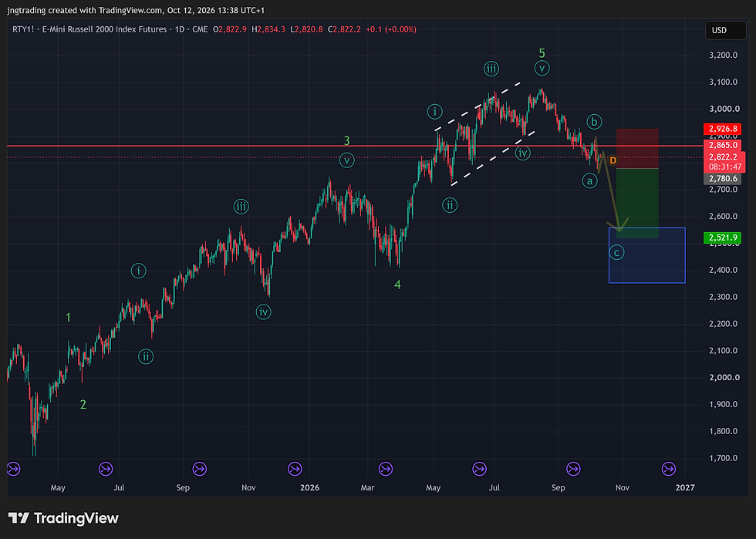
Task: Select the circled 'i' label near Jul 2025
Action: pos(138,271)
